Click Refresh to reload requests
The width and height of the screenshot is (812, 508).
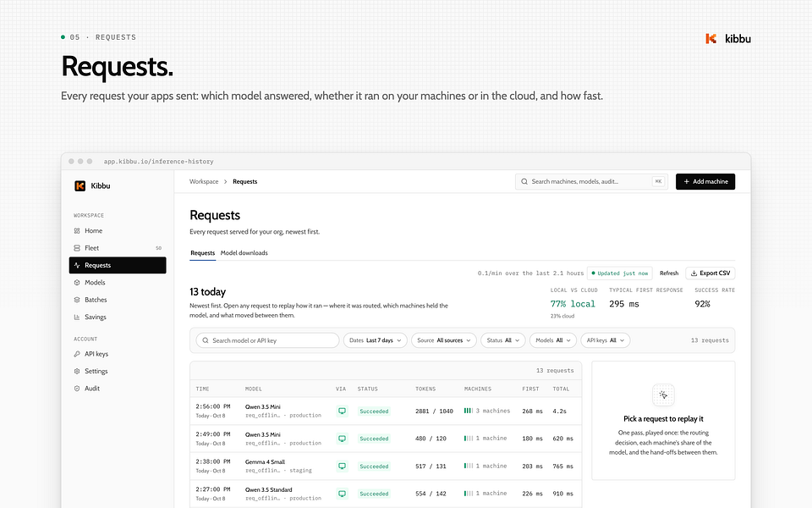(669, 273)
